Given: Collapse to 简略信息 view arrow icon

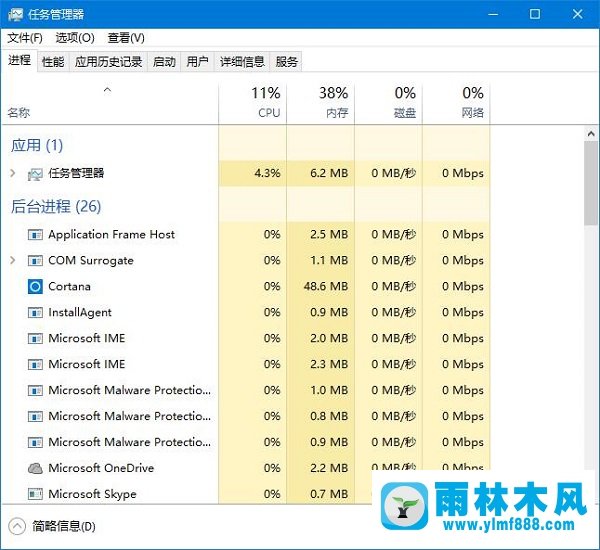Looking at the screenshot, I should click(x=17, y=526).
